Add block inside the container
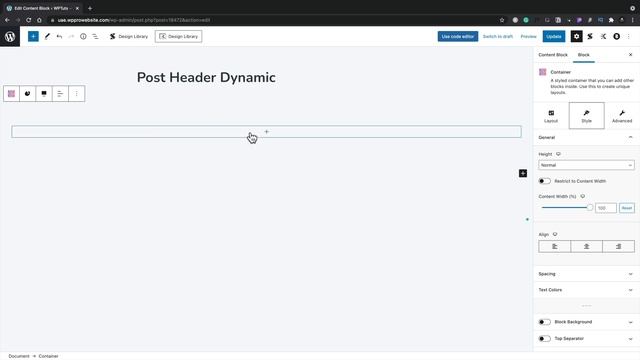The image size is (640, 360). pos(267,131)
